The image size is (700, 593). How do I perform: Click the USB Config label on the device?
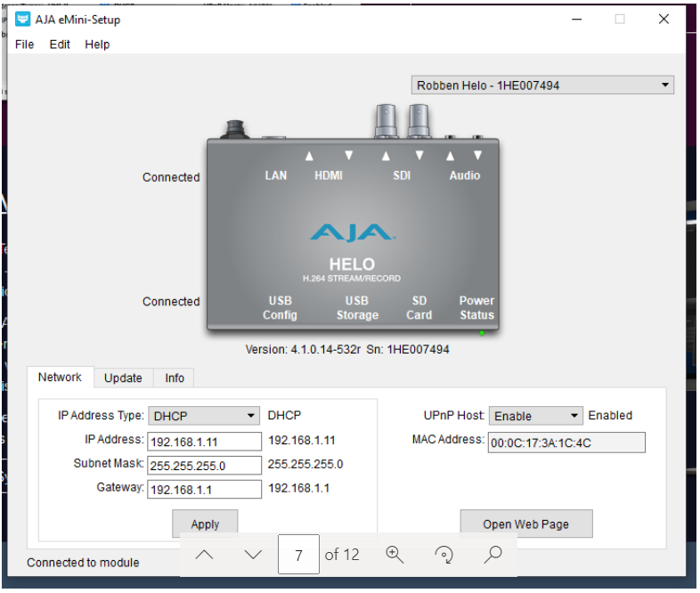tap(280, 307)
